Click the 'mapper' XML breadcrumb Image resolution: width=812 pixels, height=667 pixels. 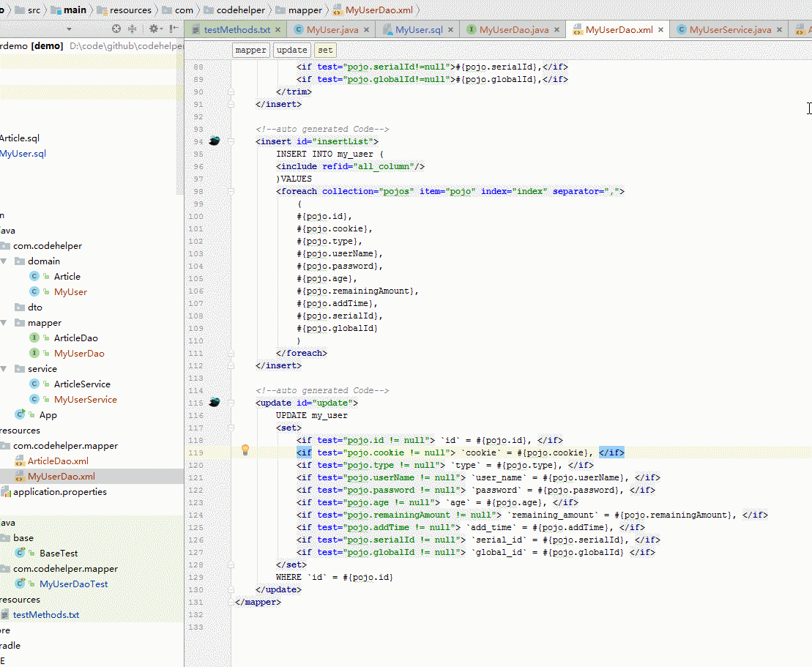pos(250,51)
